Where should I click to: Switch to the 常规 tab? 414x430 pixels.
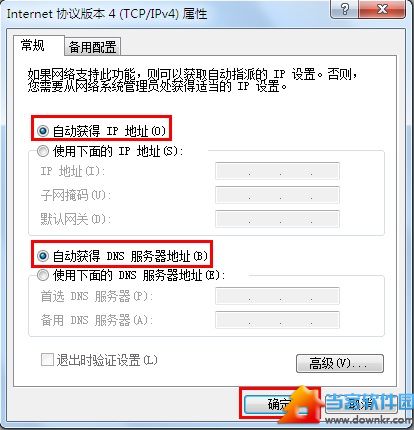(x=33, y=45)
